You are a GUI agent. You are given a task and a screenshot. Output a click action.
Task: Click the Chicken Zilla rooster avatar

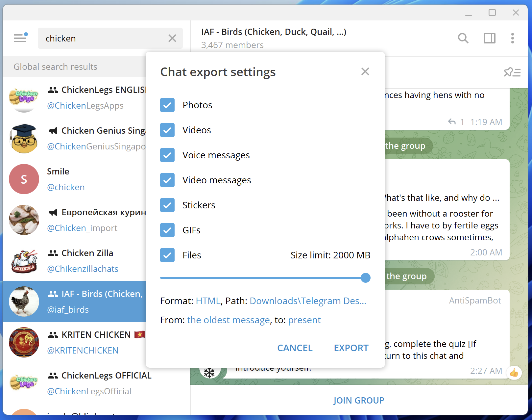point(24,261)
